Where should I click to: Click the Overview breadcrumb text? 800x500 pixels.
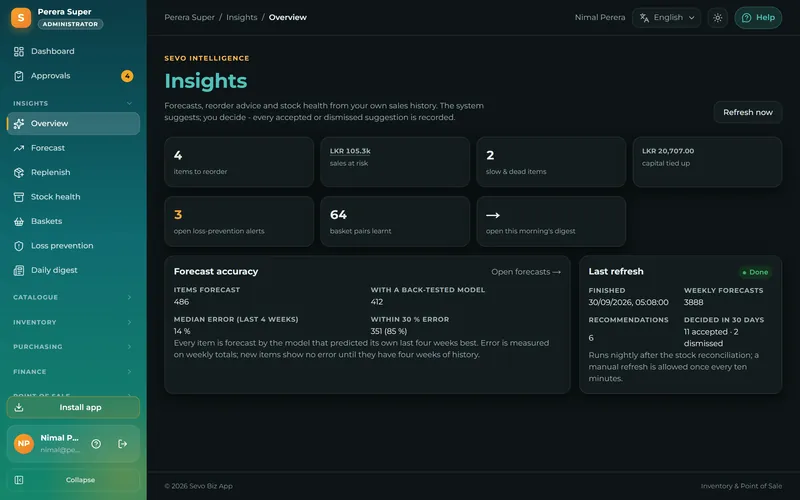point(287,17)
